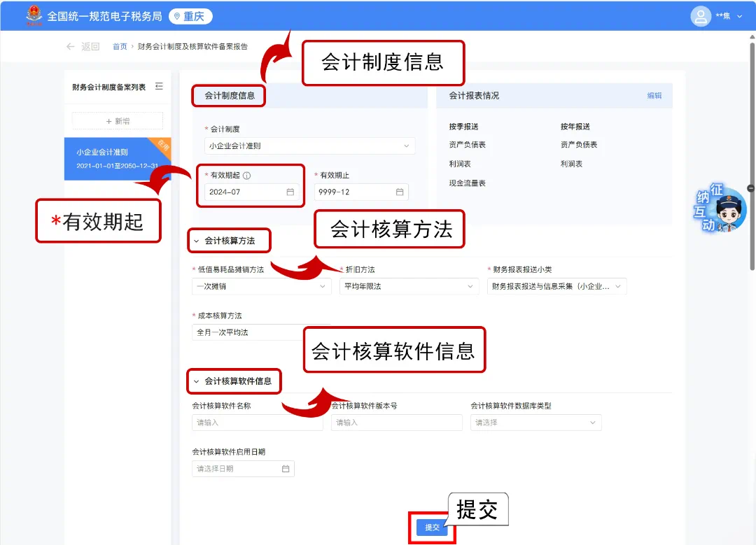
Task: Click the 有效期起 date field 2024-07
Action: point(251,192)
